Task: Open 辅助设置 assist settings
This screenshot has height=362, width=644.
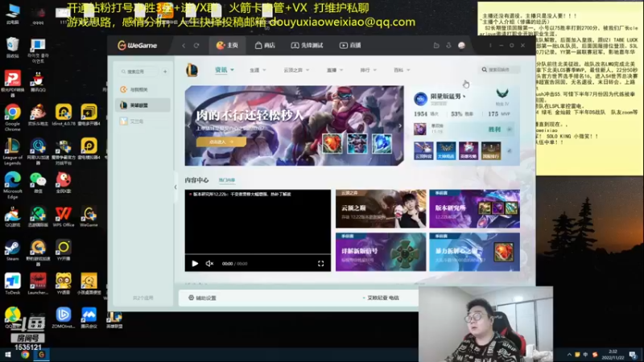Action: tap(202, 298)
